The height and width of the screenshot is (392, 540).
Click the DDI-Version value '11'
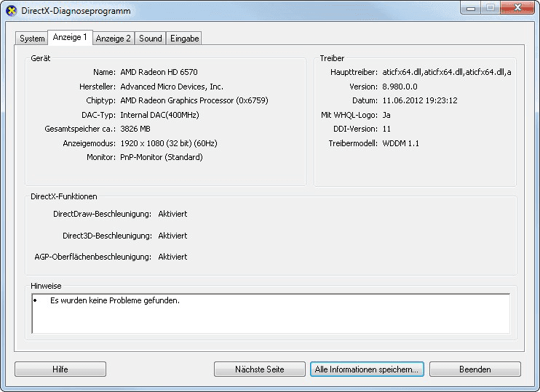386,129
